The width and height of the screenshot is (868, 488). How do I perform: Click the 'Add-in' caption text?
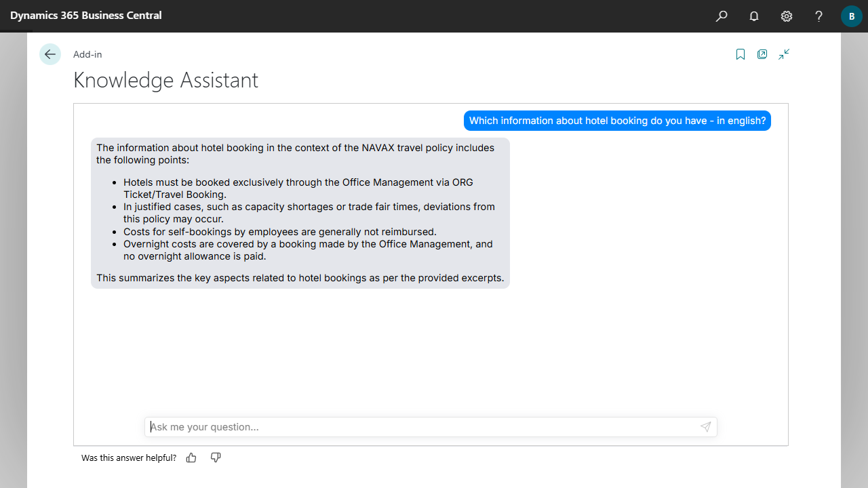pos(87,54)
